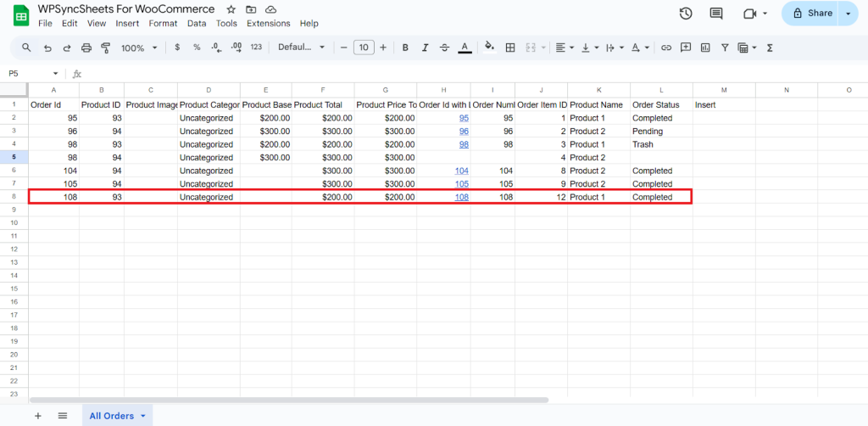Open more number formats 123

[x=256, y=48]
